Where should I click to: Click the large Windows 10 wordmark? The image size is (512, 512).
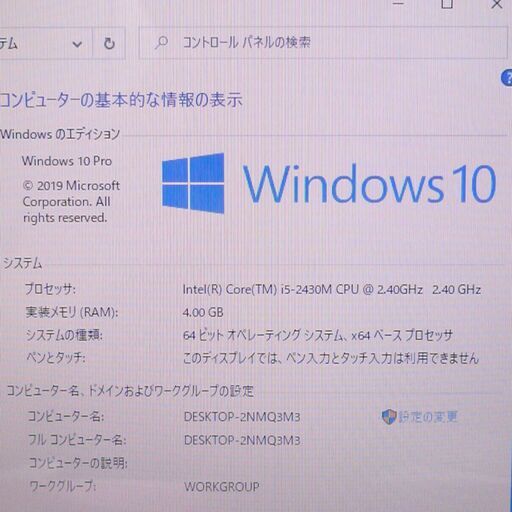pyautogui.click(x=369, y=184)
